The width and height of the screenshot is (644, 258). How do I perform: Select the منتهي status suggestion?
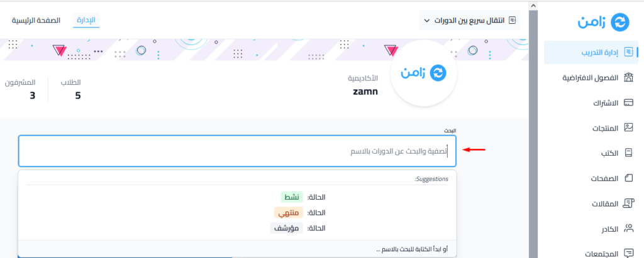(x=300, y=213)
